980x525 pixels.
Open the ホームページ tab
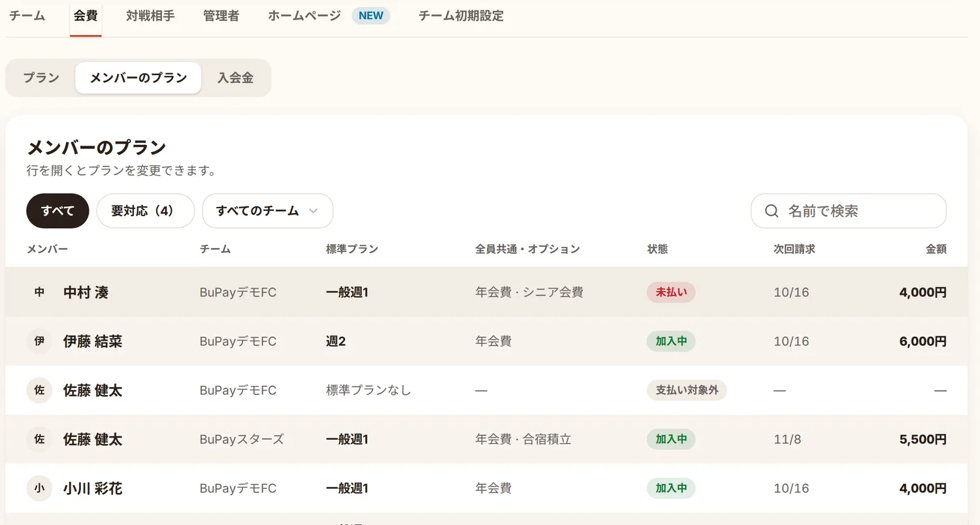point(304,16)
